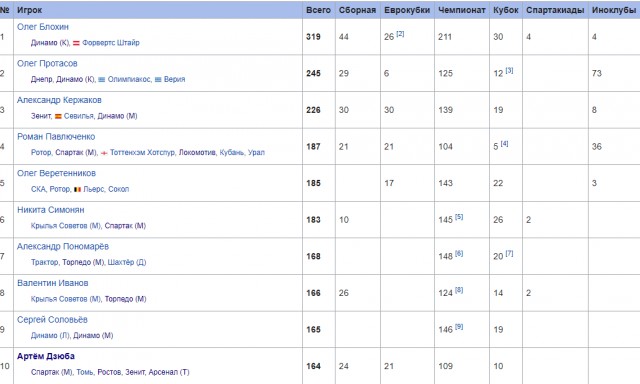Open Динамо (Л) club link
This screenshot has width=640, height=384.
[50, 335]
